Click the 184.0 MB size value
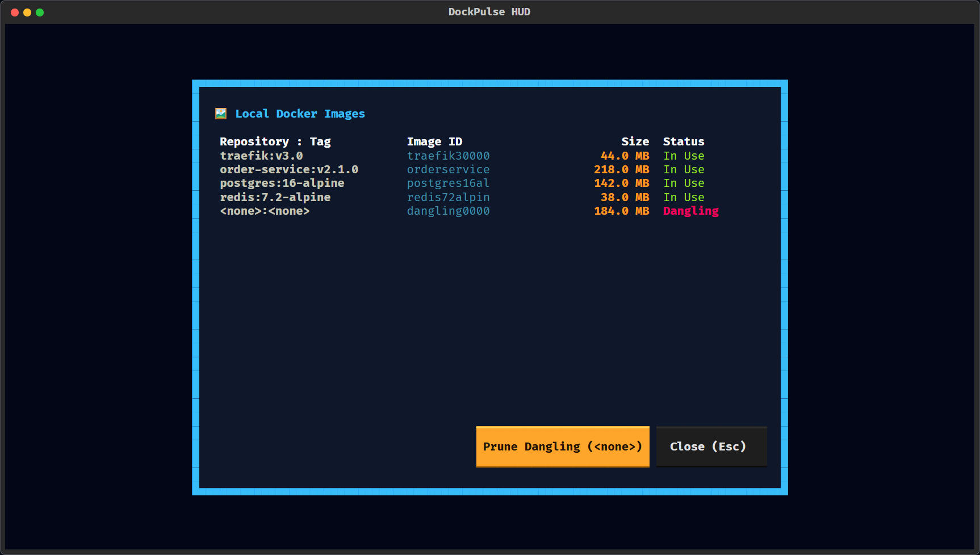Screen dimensions: 980x555 622,211
